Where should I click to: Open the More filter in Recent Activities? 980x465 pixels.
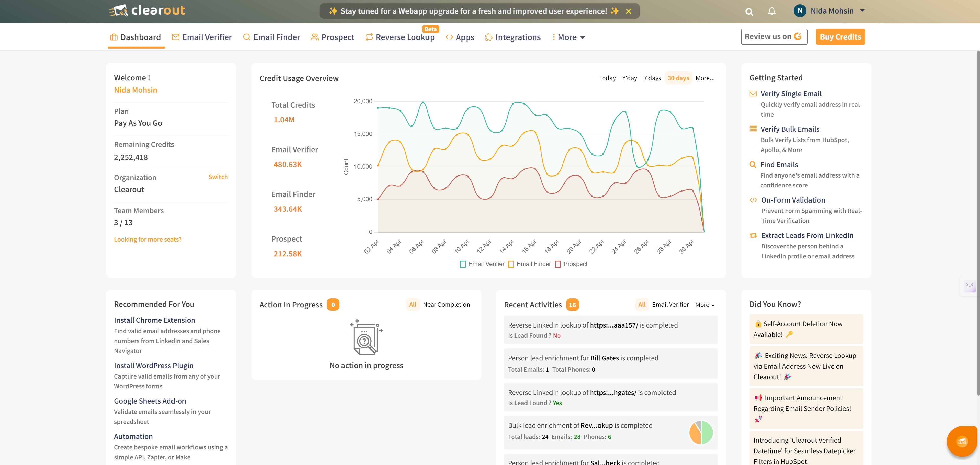(x=705, y=305)
